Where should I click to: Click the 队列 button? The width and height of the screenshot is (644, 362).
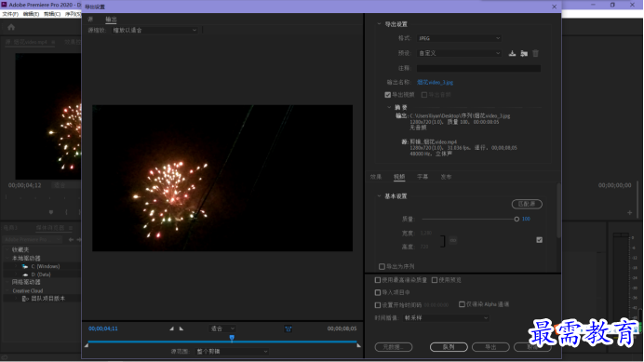(x=449, y=347)
